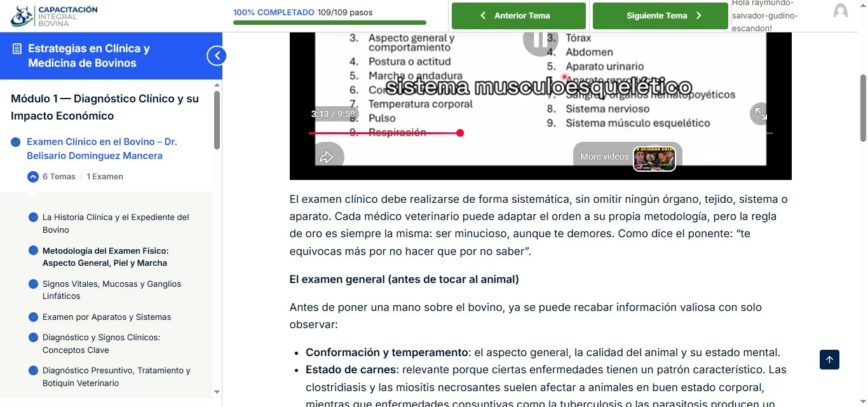Click the 1 Examen label
The height and width of the screenshot is (407, 868).
tap(105, 177)
